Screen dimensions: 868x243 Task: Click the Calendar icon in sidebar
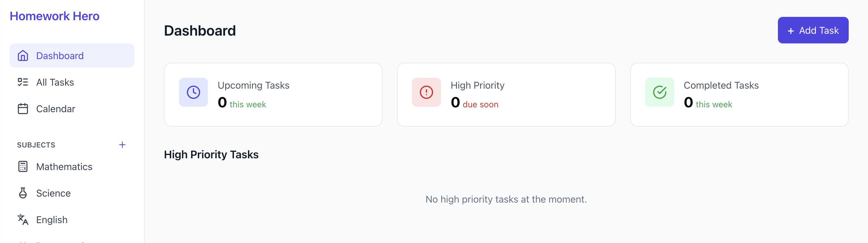[x=23, y=109]
